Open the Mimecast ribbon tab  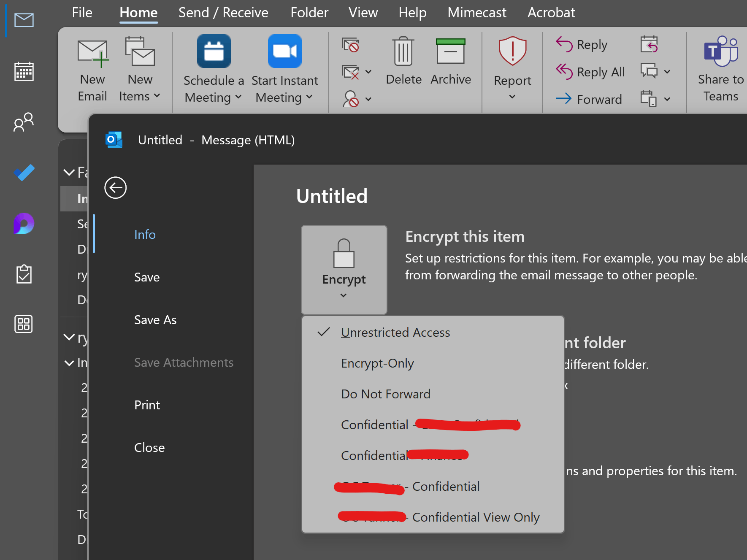click(477, 13)
